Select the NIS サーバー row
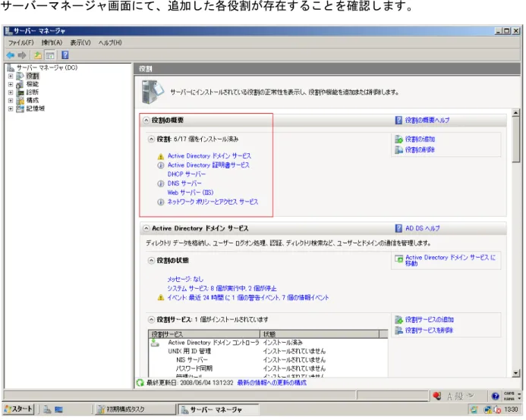526x420 pixels. tap(268, 360)
